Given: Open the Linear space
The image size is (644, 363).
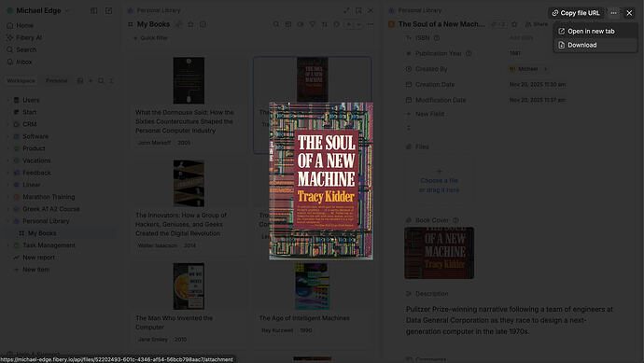Looking at the screenshot, I should pos(31,185).
